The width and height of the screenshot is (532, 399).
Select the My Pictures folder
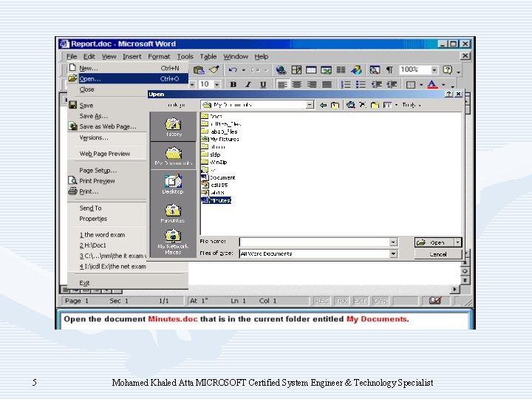click(x=220, y=139)
